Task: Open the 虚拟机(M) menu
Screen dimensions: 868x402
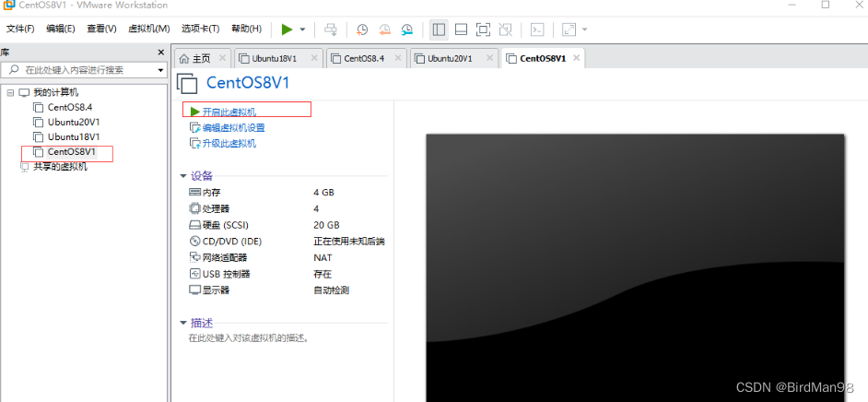Action: point(149,29)
